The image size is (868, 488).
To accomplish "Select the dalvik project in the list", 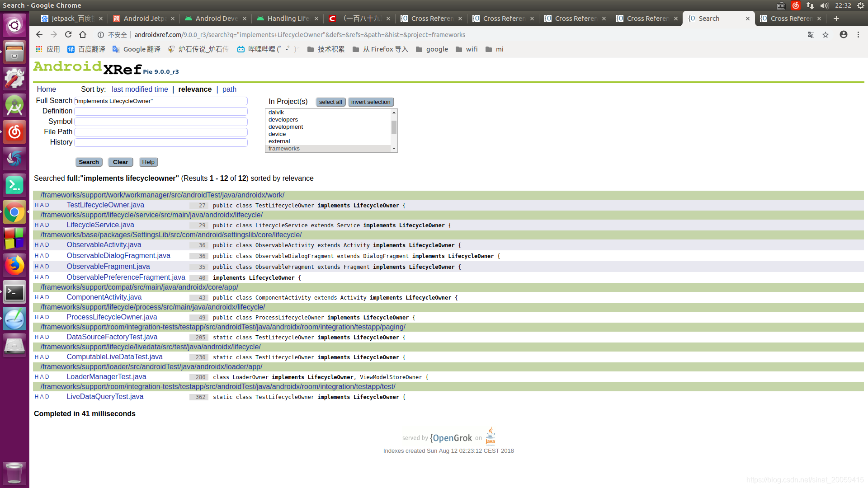I will [276, 112].
